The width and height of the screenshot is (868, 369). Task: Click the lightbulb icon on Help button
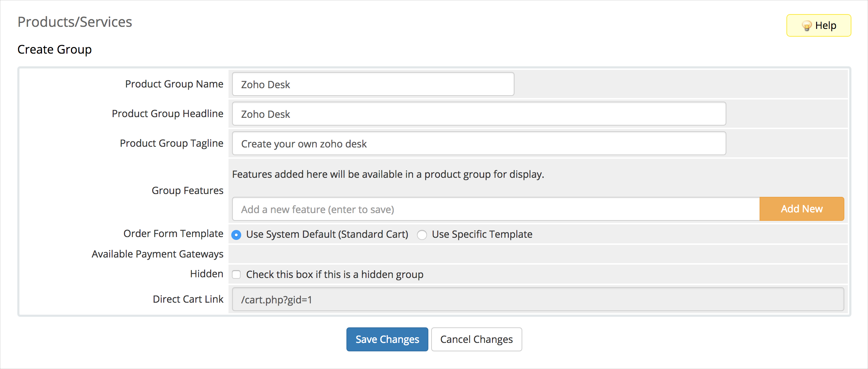pos(807,26)
